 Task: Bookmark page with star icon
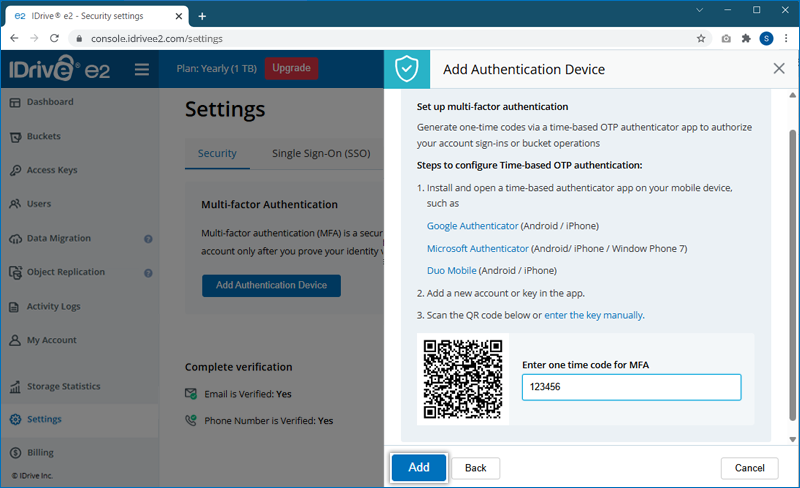701,39
